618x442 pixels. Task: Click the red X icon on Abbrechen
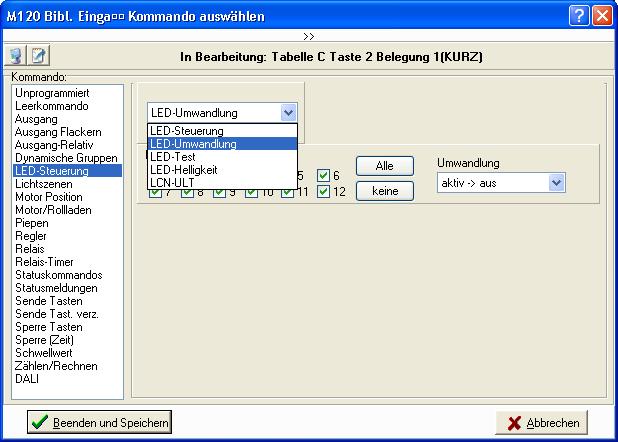point(514,422)
